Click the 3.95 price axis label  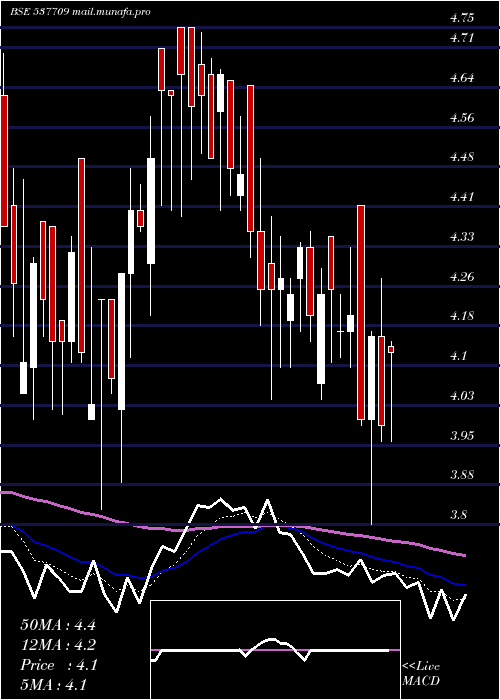pyautogui.click(x=462, y=436)
